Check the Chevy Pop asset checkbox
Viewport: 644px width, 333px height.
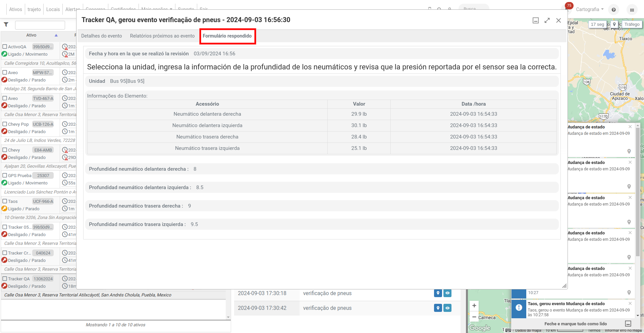(5, 124)
